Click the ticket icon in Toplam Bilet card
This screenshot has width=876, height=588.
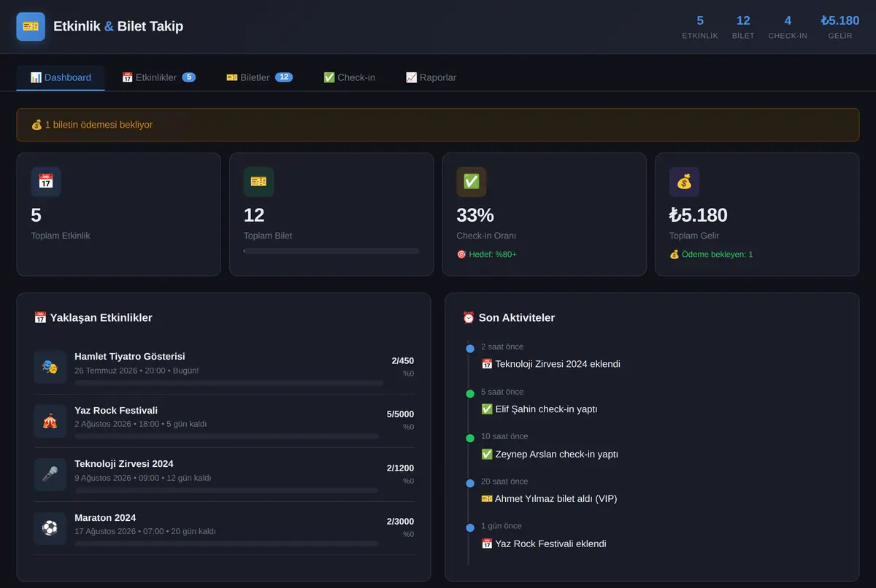(258, 182)
